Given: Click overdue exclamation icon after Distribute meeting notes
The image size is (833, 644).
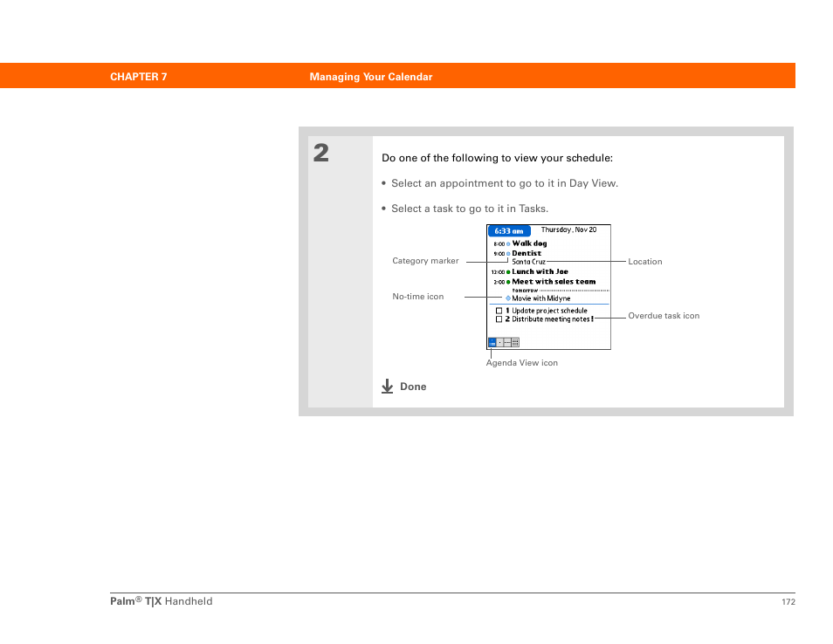Looking at the screenshot, I should (592, 319).
